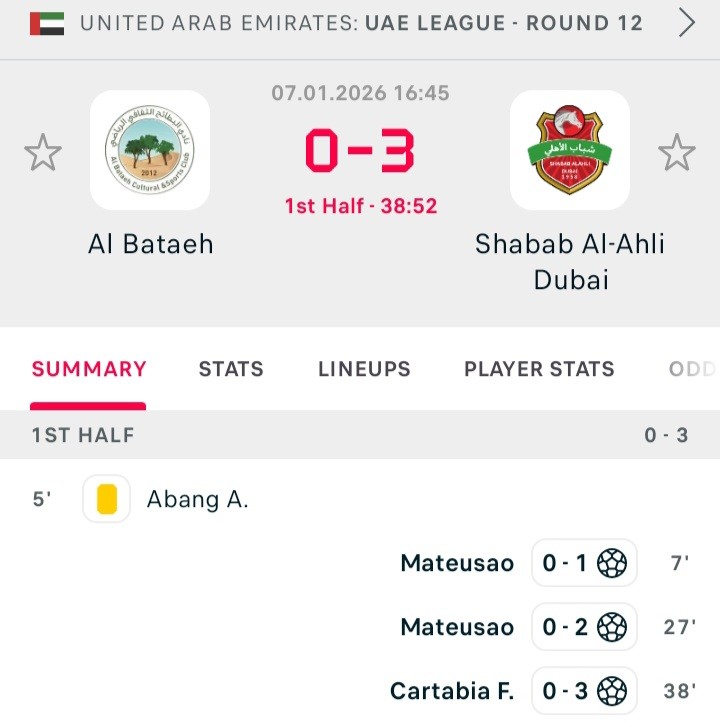View the Player Stats tab
720x727 pixels.
[539, 369]
